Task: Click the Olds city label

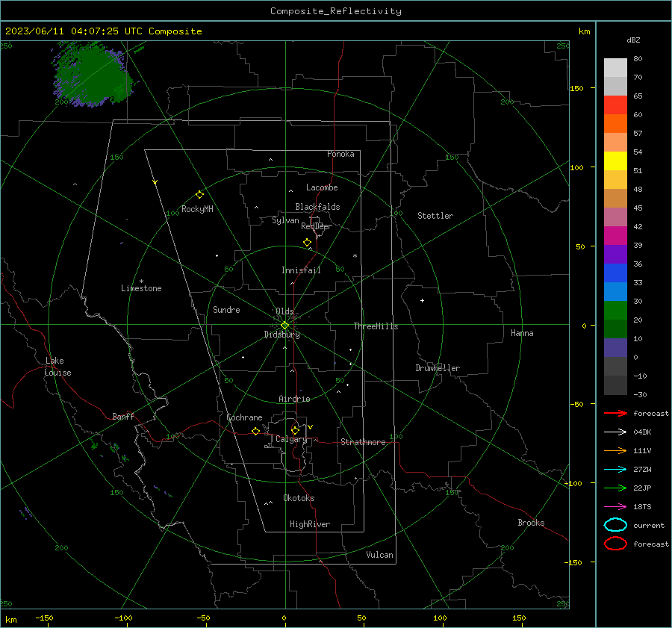Action: pos(284,311)
